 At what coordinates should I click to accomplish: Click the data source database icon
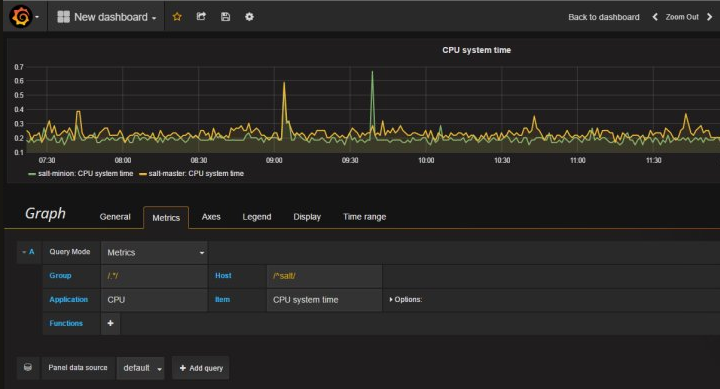tap(28, 367)
